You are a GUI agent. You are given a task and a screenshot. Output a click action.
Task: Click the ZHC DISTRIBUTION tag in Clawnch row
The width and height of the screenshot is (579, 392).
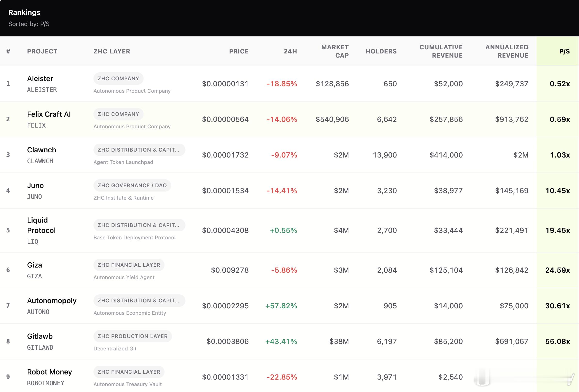(x=139, y=150)
